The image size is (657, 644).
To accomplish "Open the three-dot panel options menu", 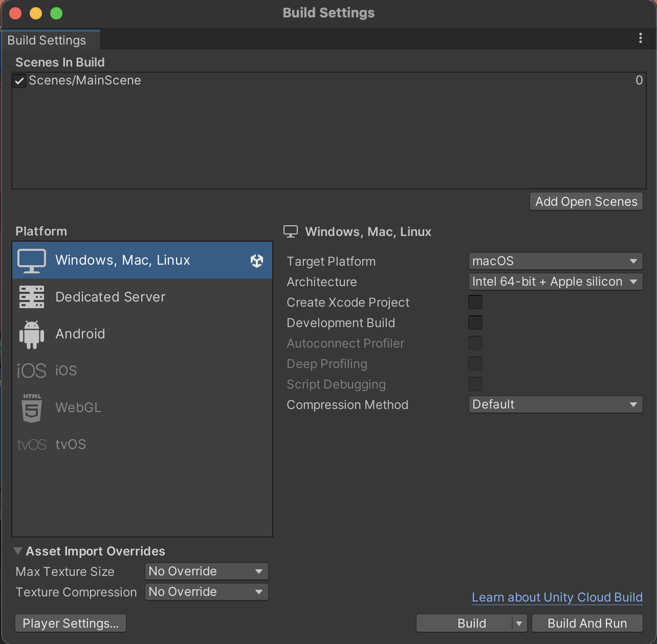I will coord(640,38).
